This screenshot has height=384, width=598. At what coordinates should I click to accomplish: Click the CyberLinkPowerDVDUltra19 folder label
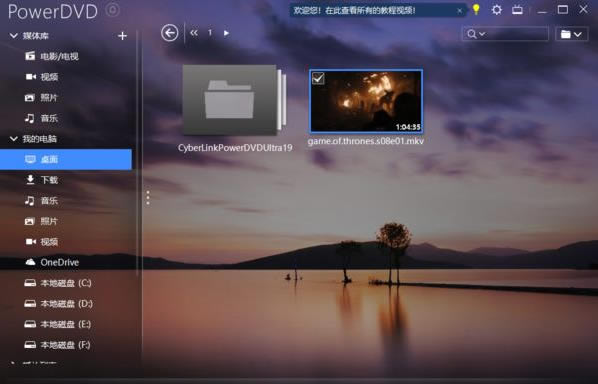[235, 148]
